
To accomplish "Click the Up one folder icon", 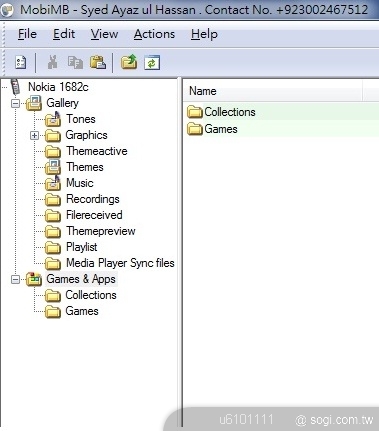I will (x=129, y=62).
